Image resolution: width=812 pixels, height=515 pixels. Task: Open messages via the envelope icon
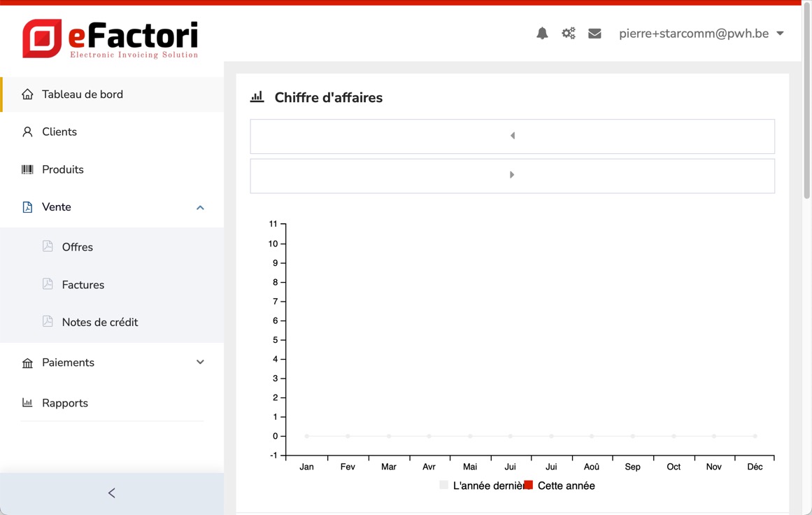tap(594, 34)
